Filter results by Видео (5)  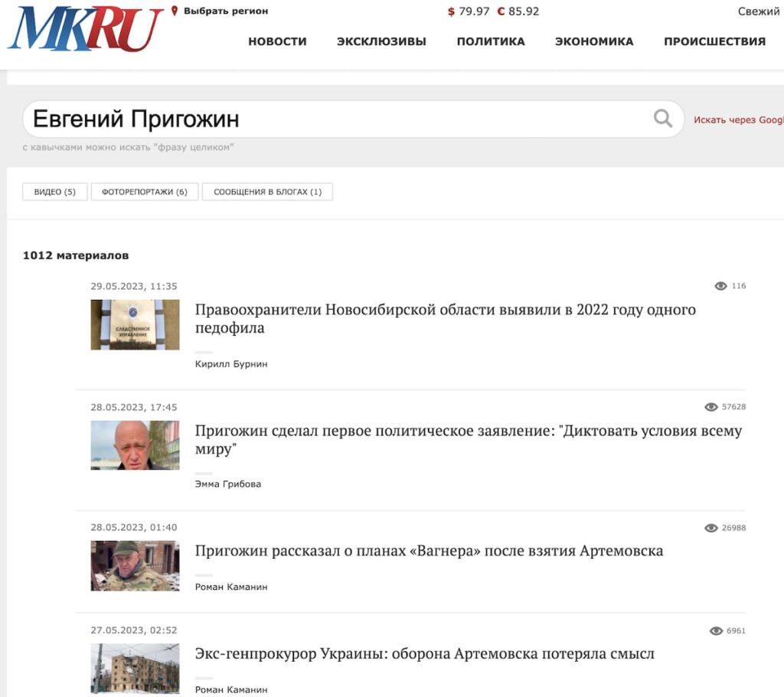click(55, 192)
